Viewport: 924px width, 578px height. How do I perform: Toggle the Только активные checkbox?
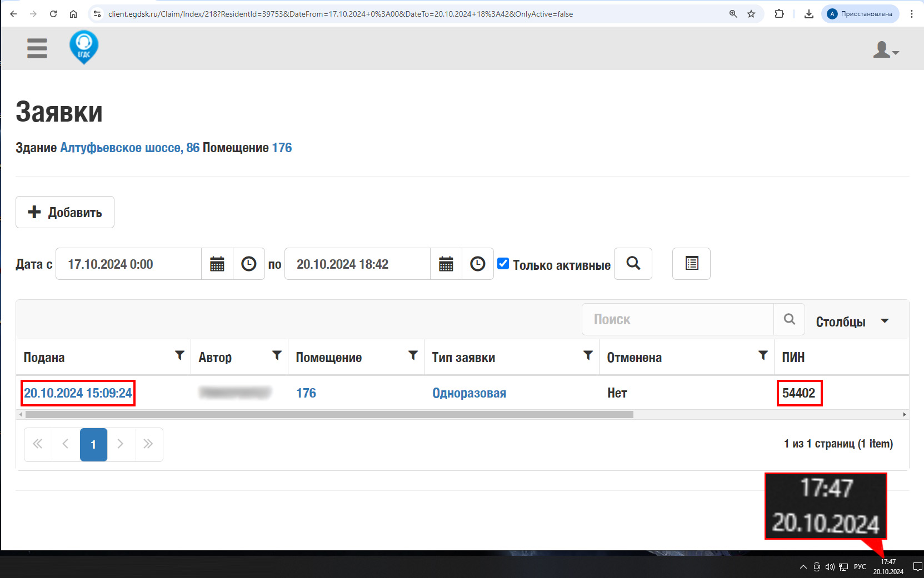503,264
